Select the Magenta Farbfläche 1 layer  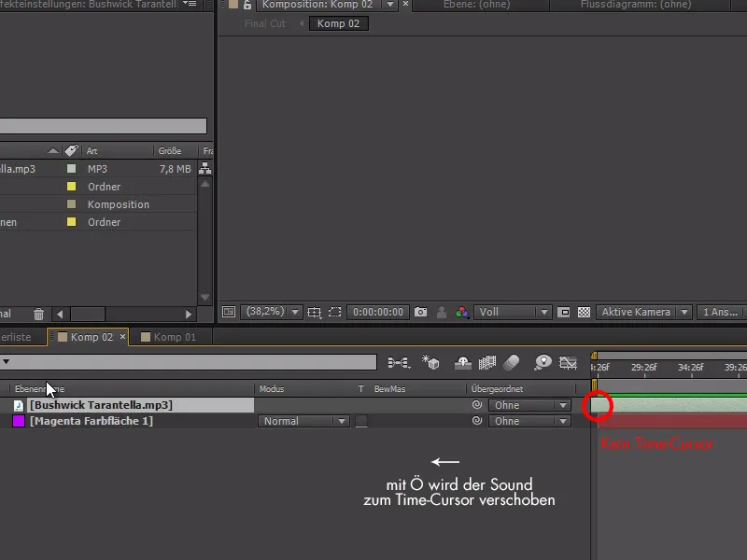(92, 421)
